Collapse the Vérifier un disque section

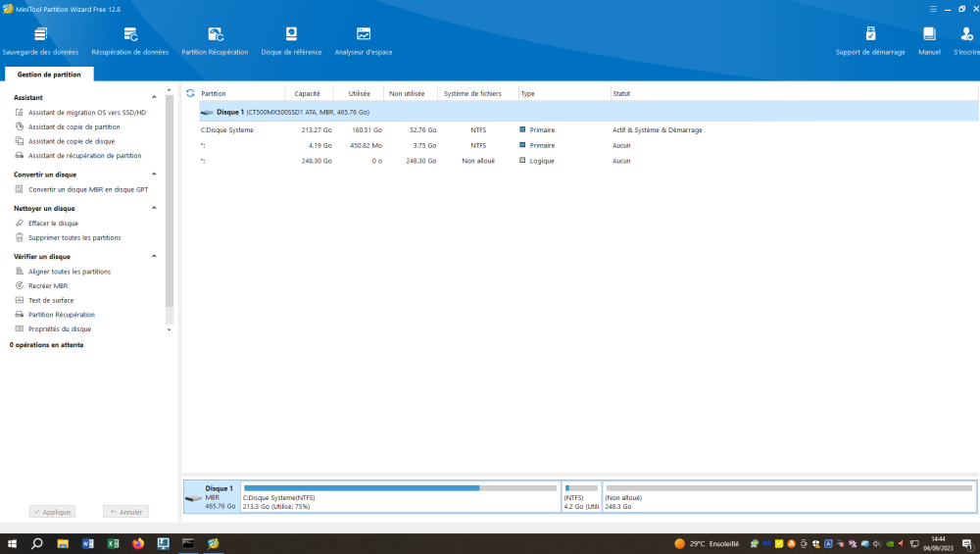154,257
